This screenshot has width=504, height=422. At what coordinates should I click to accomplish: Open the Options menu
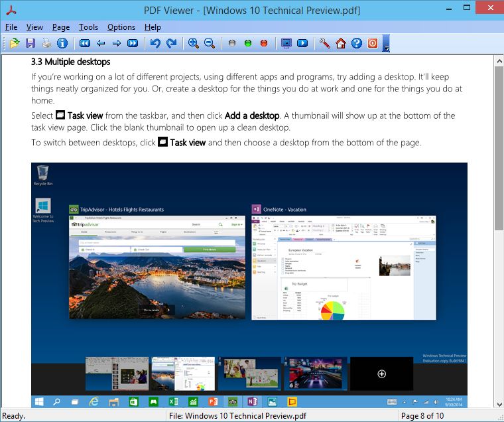click(x=121, y=27)
